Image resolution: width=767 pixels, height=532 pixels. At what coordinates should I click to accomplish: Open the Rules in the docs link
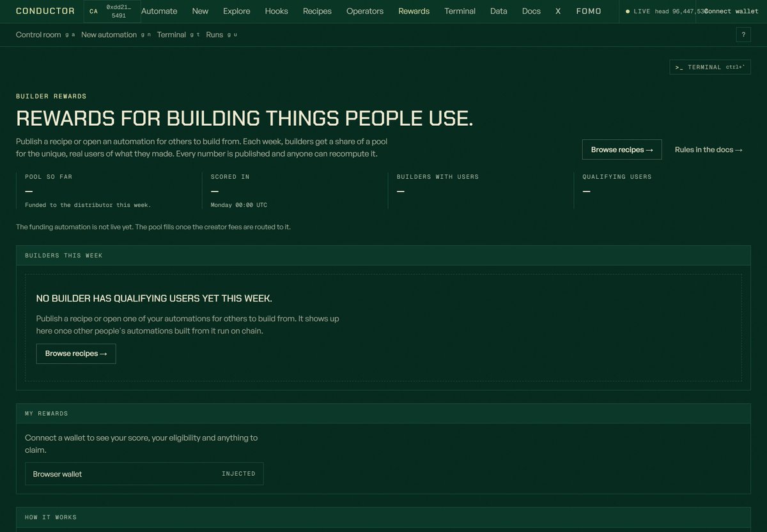(709, 149)
